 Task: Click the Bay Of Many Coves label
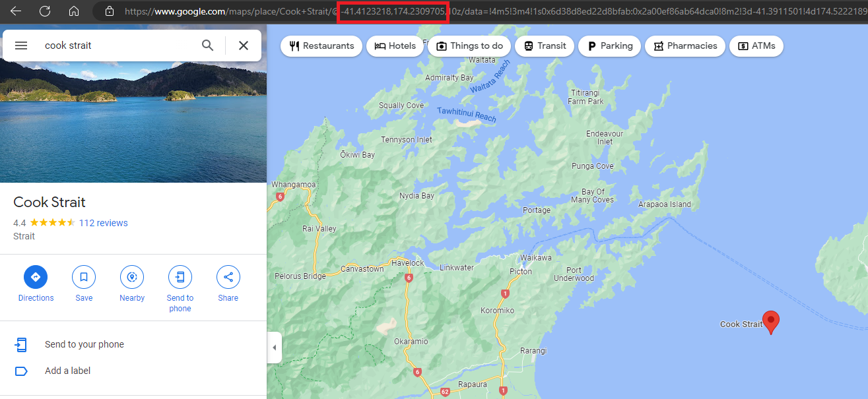click(593, 196)
